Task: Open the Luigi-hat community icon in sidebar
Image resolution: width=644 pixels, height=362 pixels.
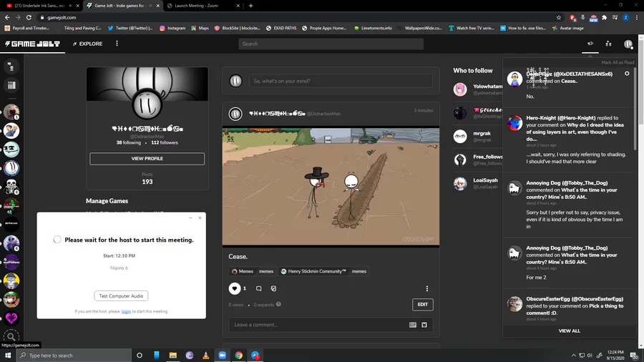Action: tap(11, 299)
